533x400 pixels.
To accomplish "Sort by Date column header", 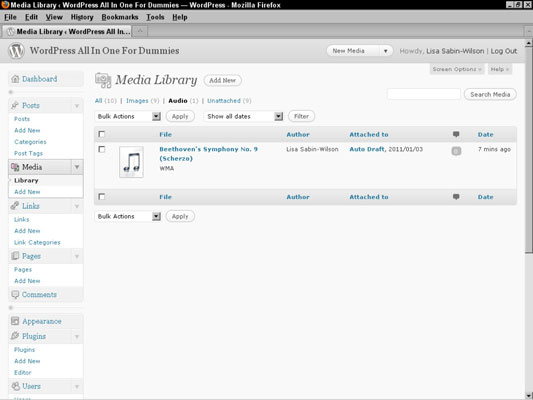I will (x=485, y=135).
